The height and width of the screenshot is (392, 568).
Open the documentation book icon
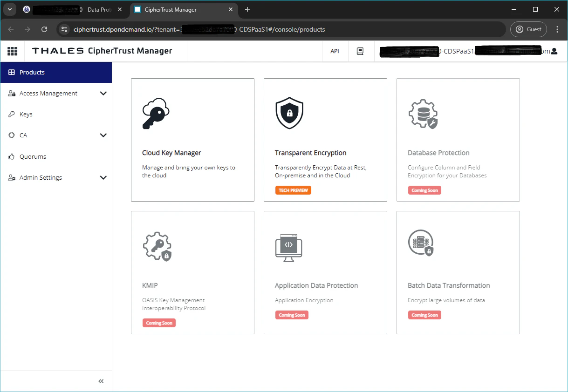click(360, 51)
